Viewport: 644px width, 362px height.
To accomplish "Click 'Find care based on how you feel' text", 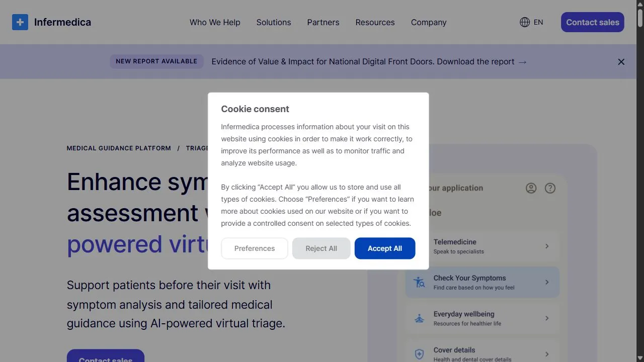I will click(474, 288).
